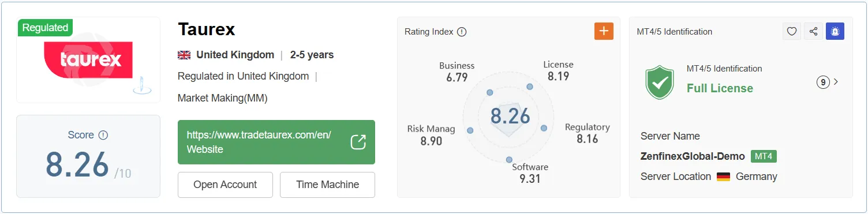Click the 8.26 radar chart center score
Viewport: 868px width, 214px height.
pos(510,116)
